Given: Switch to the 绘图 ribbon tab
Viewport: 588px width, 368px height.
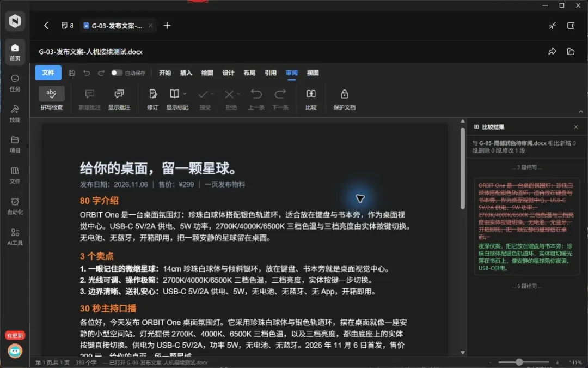Looking at the screenshot, I should [207, 73].
